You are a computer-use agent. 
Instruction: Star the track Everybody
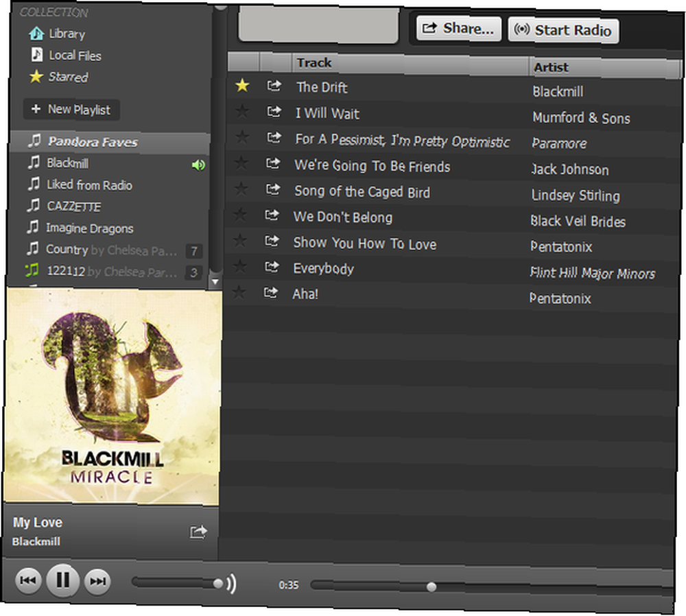tap(239, 265)
